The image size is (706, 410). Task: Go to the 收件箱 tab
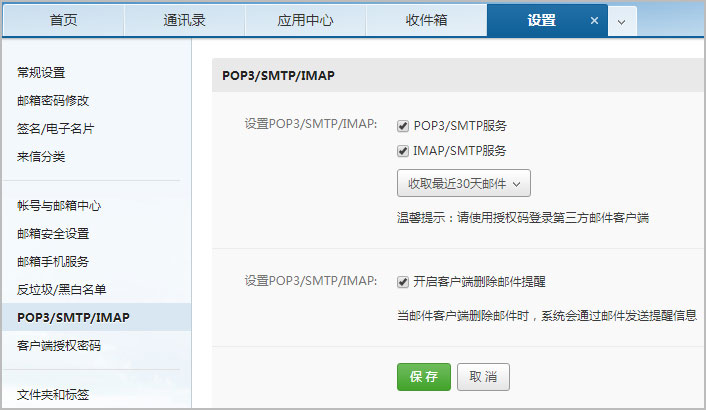(426, 20)
